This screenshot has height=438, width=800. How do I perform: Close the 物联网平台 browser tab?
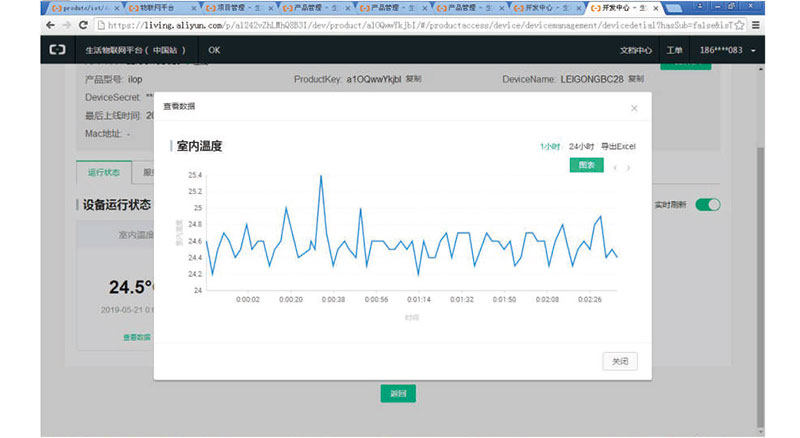point(194,8)
